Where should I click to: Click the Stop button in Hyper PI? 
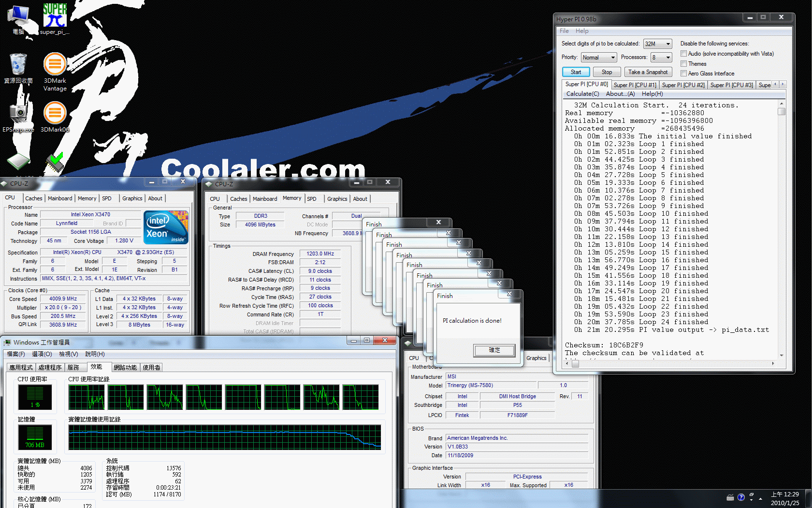pos(607,72)
